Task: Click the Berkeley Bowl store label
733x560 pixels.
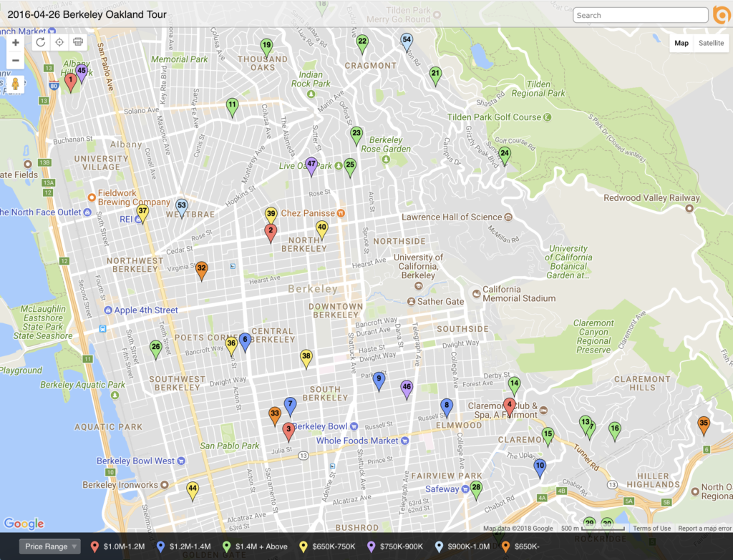Action: (x=320, y=426)
